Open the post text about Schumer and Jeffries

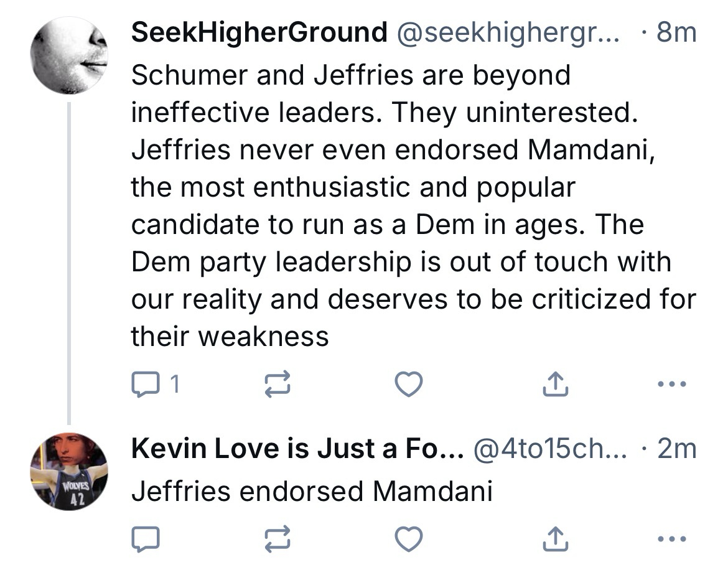[x=398, y=205]
